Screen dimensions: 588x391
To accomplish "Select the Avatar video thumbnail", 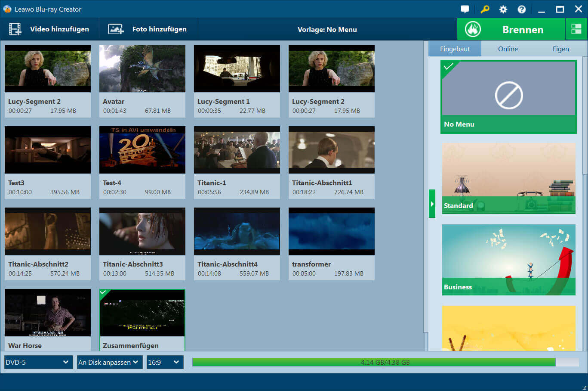I will coord(142,68).
